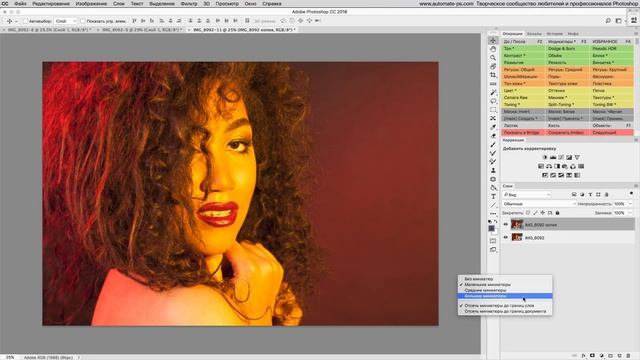Viewport: 640px width, 360px height.
Task: Click lock all padlock icon
Action: tap(557, 213)
